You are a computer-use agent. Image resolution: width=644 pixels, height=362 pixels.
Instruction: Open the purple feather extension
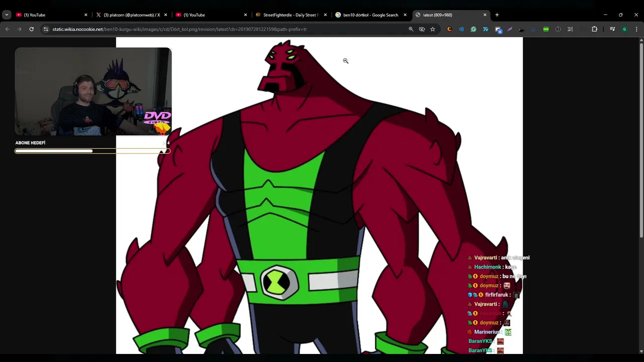[510, 29]
